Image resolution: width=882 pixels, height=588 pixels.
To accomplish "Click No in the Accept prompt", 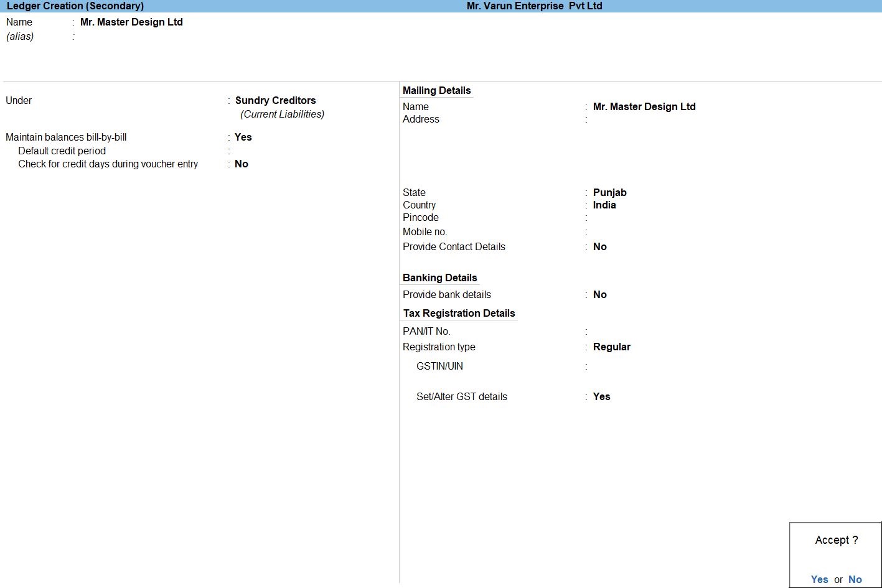I will [855, 579].
